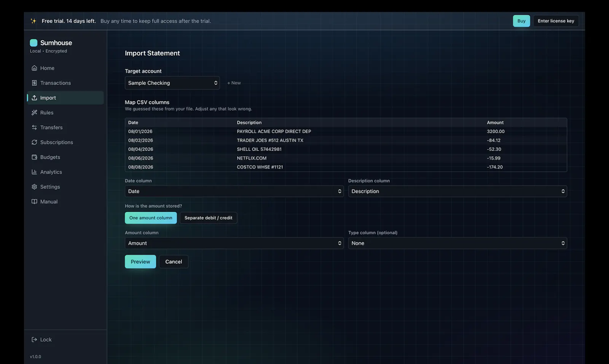
Task: Click the NETFLIX.COM description cell
Action: point(252,158)
